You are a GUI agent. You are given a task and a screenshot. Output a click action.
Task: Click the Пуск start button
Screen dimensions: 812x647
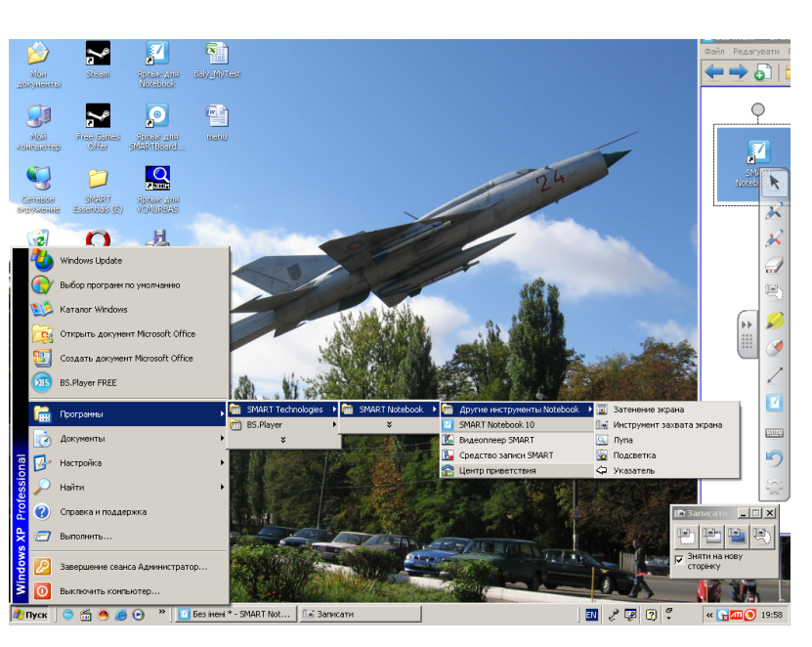[x=30, y=615]
